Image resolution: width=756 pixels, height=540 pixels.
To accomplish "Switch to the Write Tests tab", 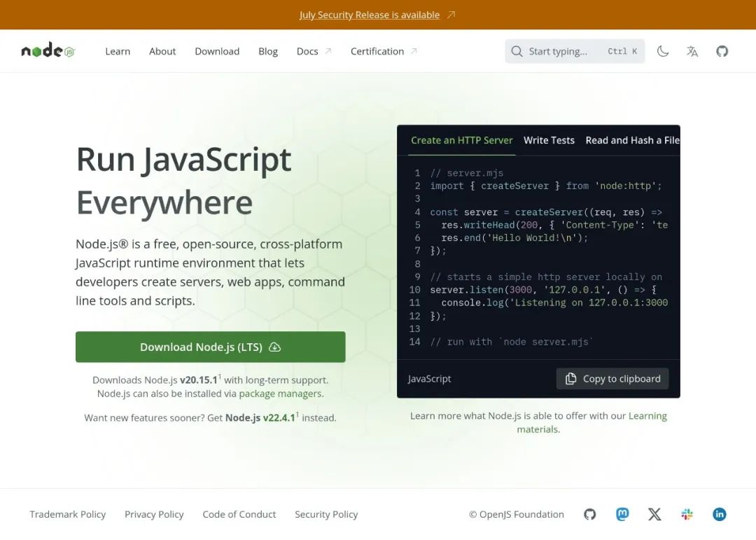I will [x=549, y=141].
